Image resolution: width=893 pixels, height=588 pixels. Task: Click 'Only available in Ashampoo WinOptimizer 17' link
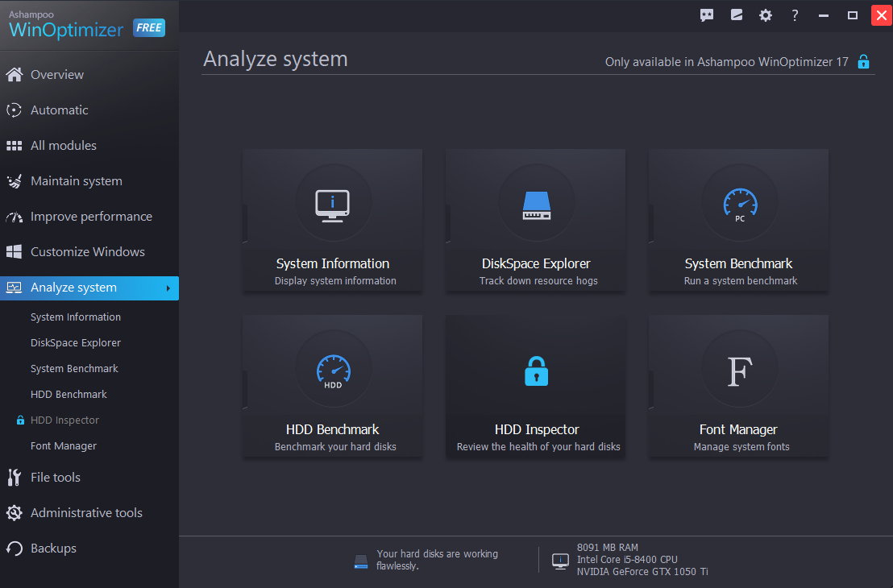coord(727,62)
